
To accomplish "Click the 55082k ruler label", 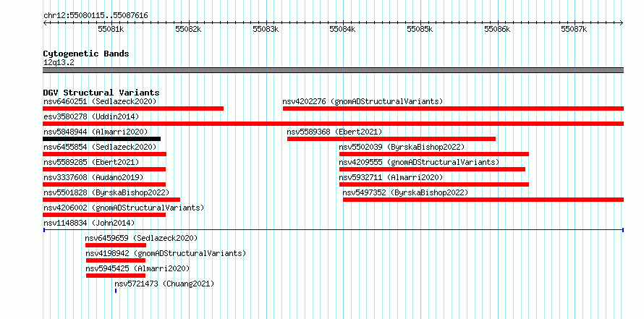I will (188, 29).
